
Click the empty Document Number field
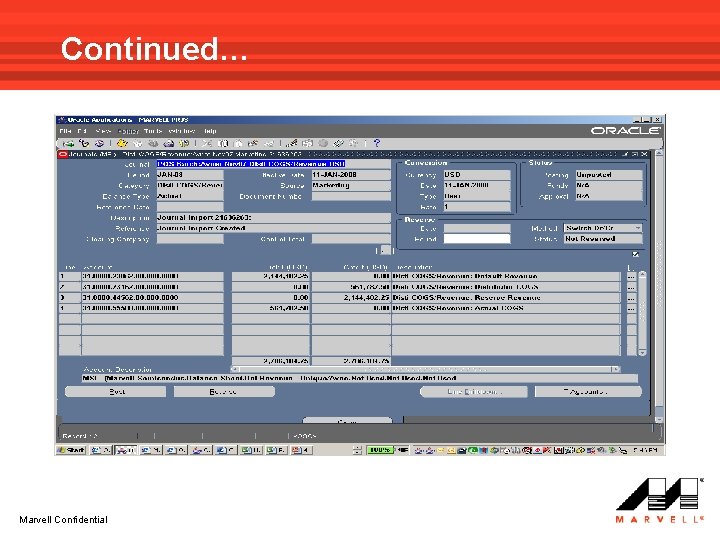[x=351, y=196]
